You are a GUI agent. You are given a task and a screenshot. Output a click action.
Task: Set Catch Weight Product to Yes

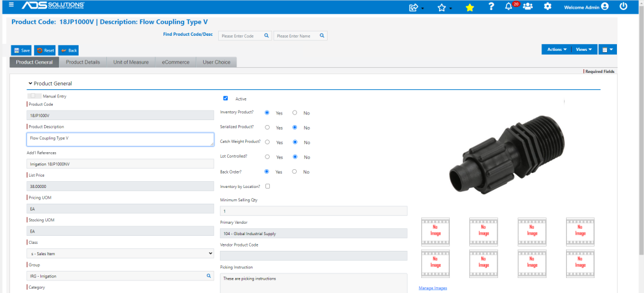point(267,142)
